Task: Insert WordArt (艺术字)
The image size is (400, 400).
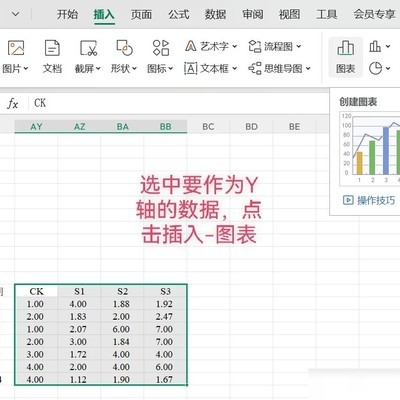Action: click(207, 46)
